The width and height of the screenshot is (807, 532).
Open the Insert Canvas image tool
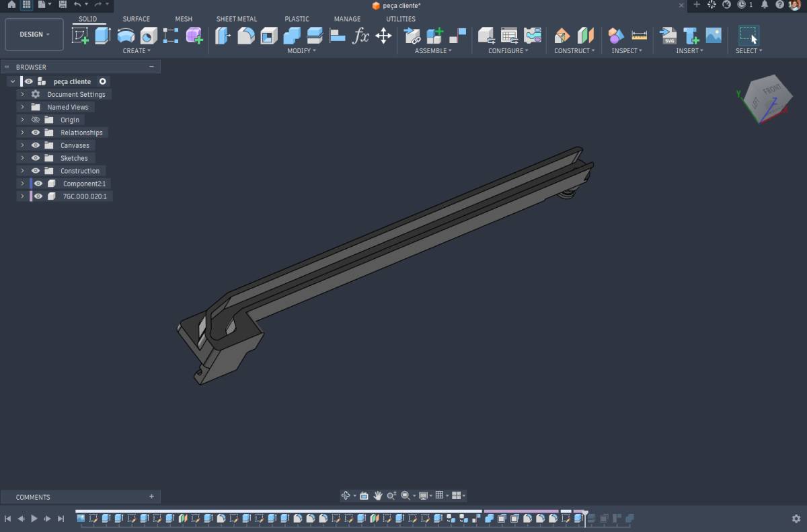714,36
